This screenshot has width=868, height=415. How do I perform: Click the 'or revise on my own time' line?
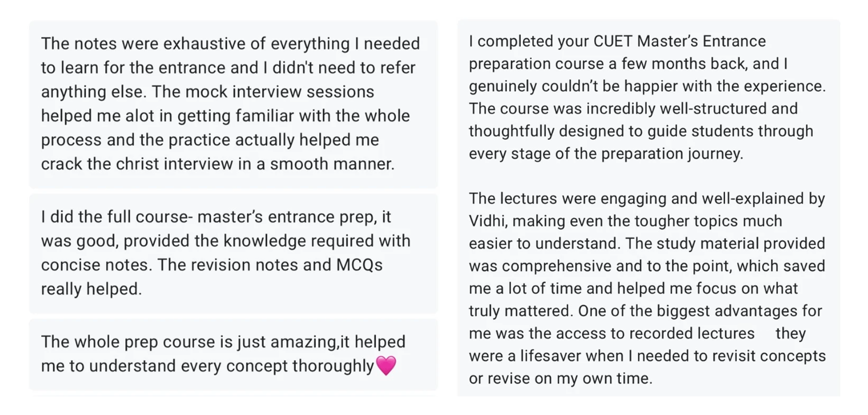point(561,378)
